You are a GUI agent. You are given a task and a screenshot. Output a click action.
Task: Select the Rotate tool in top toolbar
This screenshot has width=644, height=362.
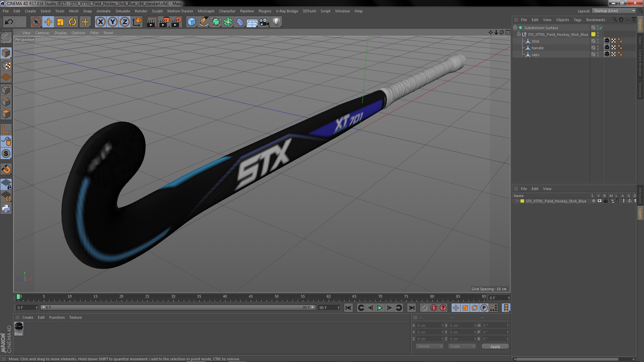[72, 22]
